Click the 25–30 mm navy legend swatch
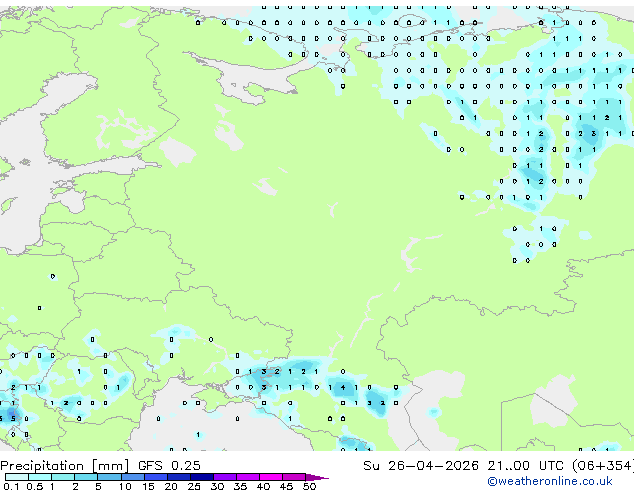This screenshot has width=634, height=490. (x=201, y=477)
